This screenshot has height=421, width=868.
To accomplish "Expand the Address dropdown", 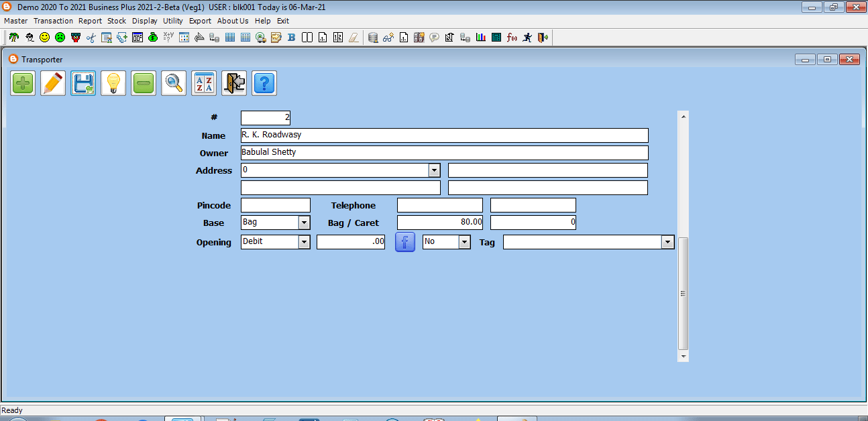I will pyautogui.click(x=434, y=170).
